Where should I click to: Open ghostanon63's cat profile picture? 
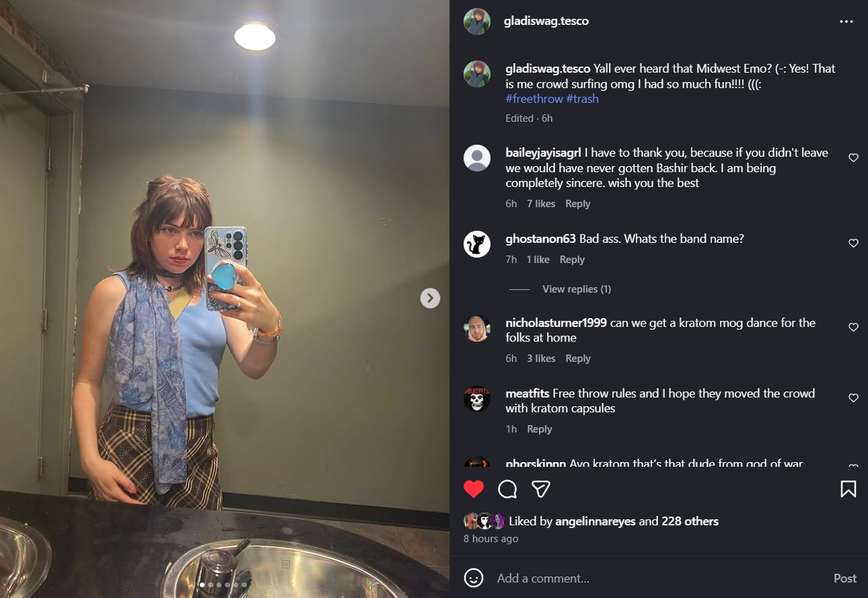477,244
